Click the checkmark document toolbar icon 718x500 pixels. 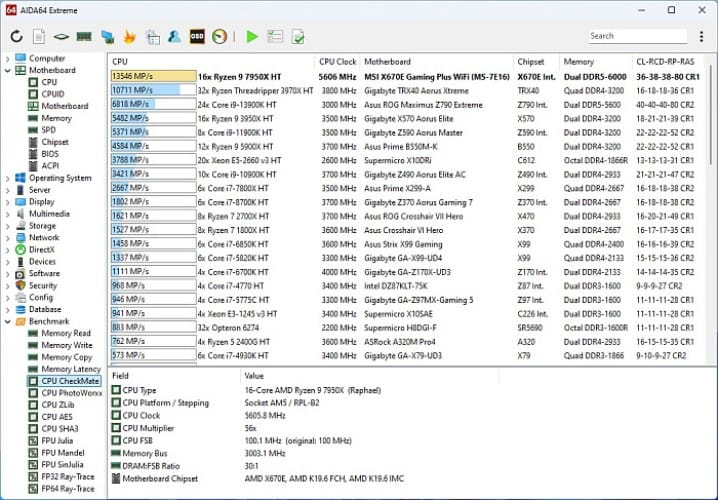coord(298,37)
